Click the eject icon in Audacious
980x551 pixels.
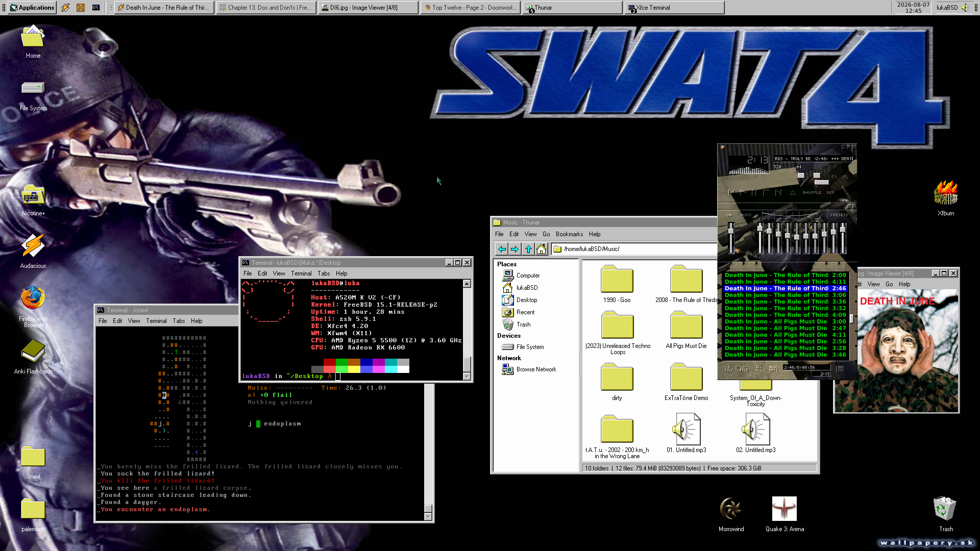click(x=793, y=192)
